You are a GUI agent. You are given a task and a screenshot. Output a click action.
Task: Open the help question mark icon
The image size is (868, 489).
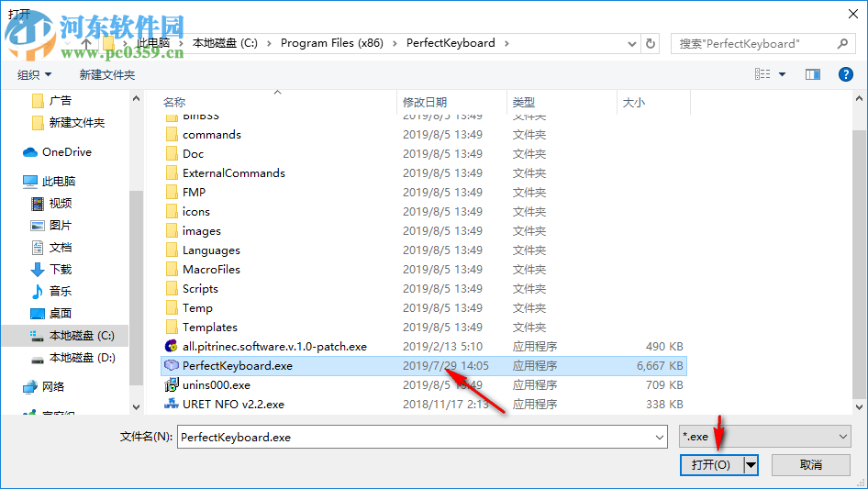(845, 74)
